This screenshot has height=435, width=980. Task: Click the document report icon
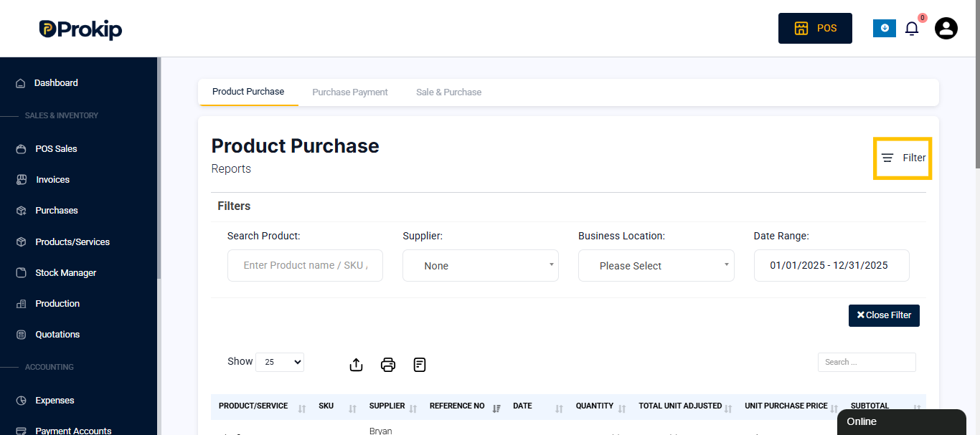tap(420, 365)
